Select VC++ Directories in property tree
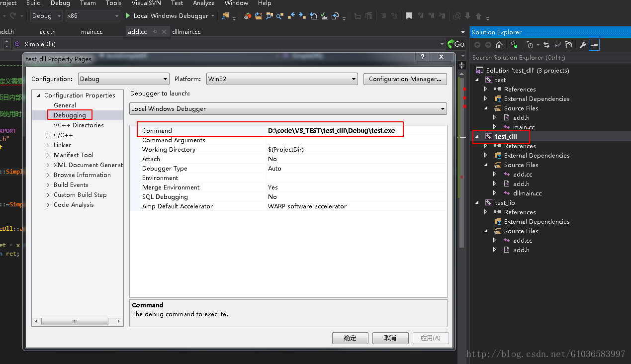The image size is (631, 364). pyautogui.click(x=79, y=125)
